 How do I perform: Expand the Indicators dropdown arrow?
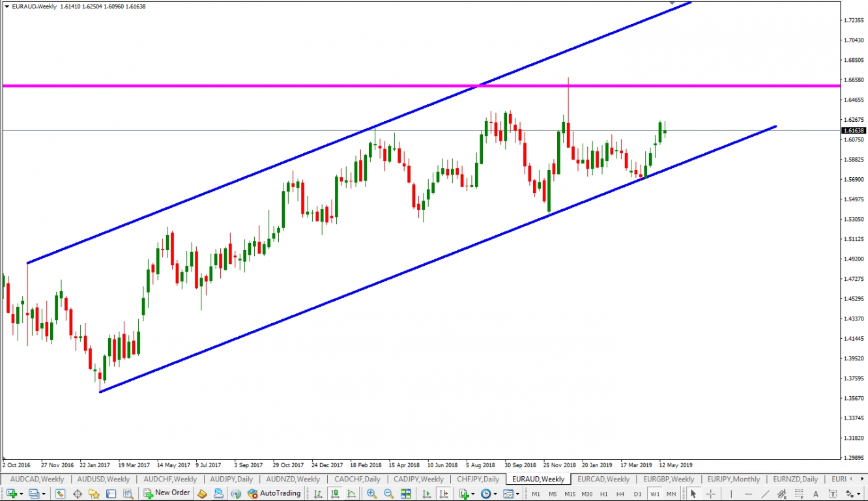(x=473, y=494)
